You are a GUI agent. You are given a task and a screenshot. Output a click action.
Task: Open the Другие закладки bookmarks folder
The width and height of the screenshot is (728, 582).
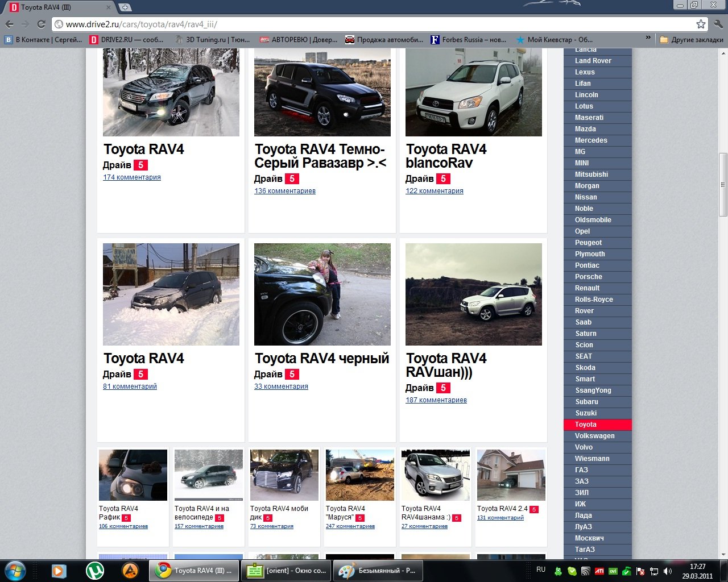pyautogui.click(x=692, y=40)
